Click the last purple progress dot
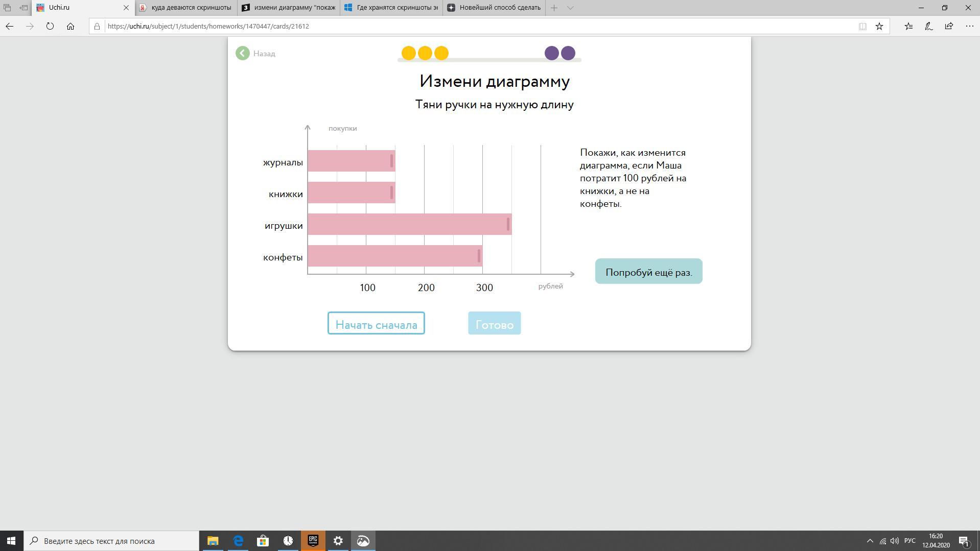This screenshot has width=980, height=551. coord(568,53)
